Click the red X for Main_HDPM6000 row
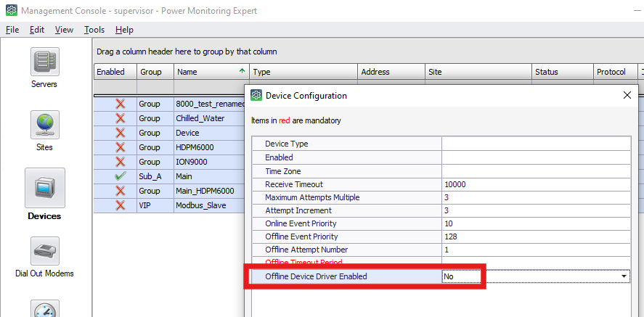Image resolution: width=644 pixels, height=317 pixels. pyautogui.click(x=121, y=191)
